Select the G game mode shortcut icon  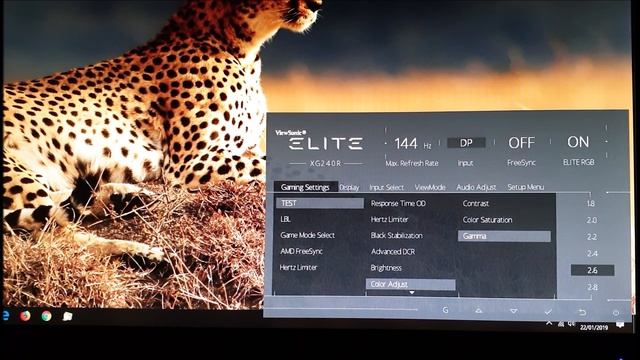click(x=445, y=310)
